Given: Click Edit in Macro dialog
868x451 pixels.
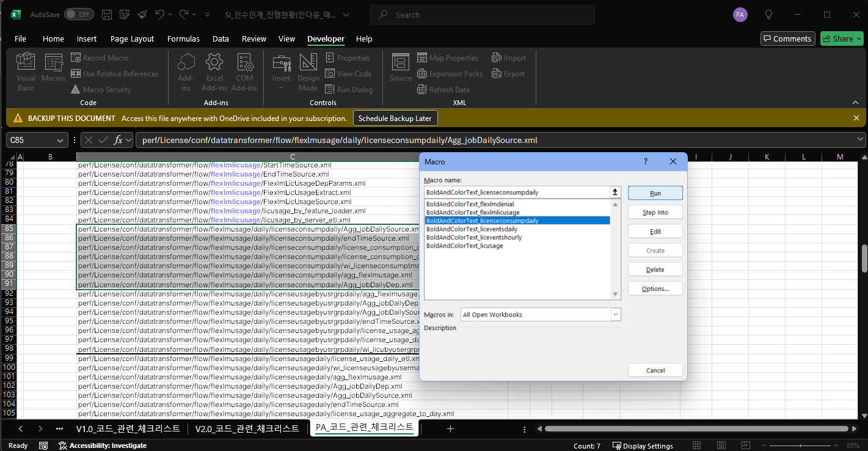Looking at the screenshot, I should (x=655, y=232).
